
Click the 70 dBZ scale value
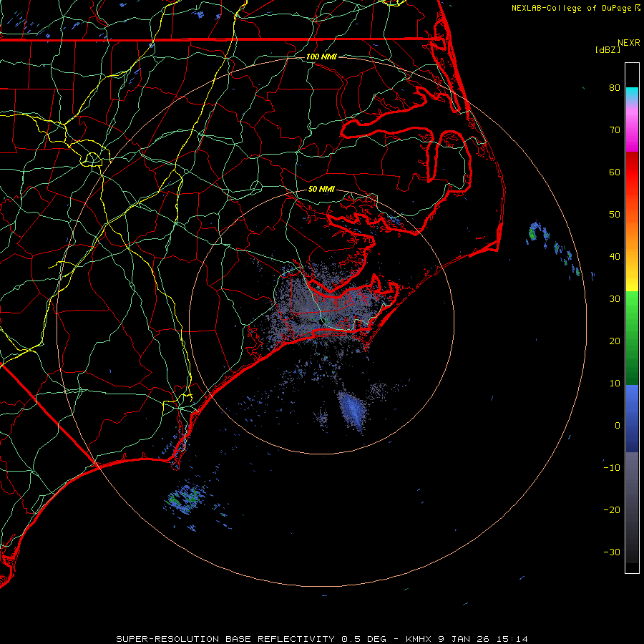click(615, 130)
